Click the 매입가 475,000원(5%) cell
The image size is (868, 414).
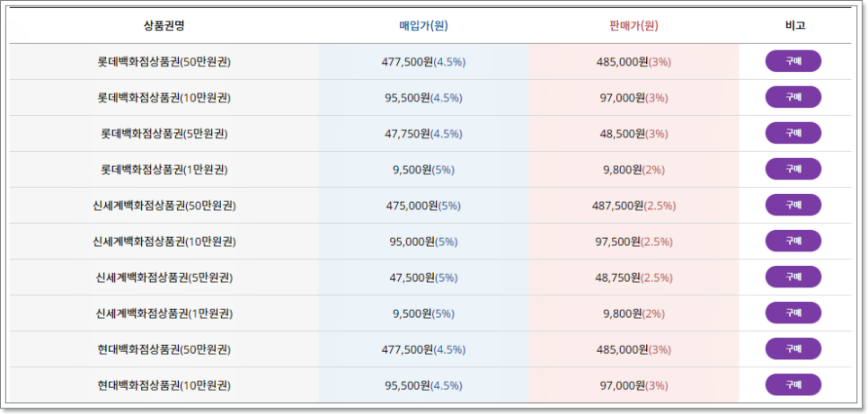(423, 206)
